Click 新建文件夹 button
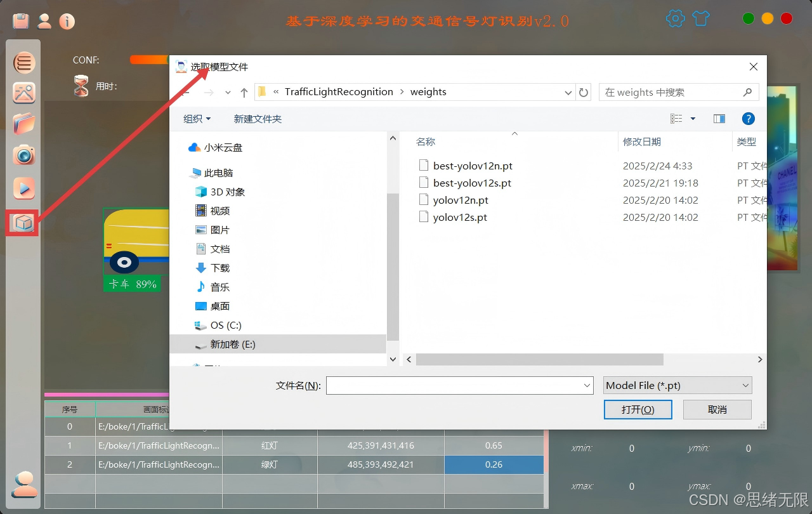The height and width of the screenshot is (514, 812). click(x=258, y=119)
